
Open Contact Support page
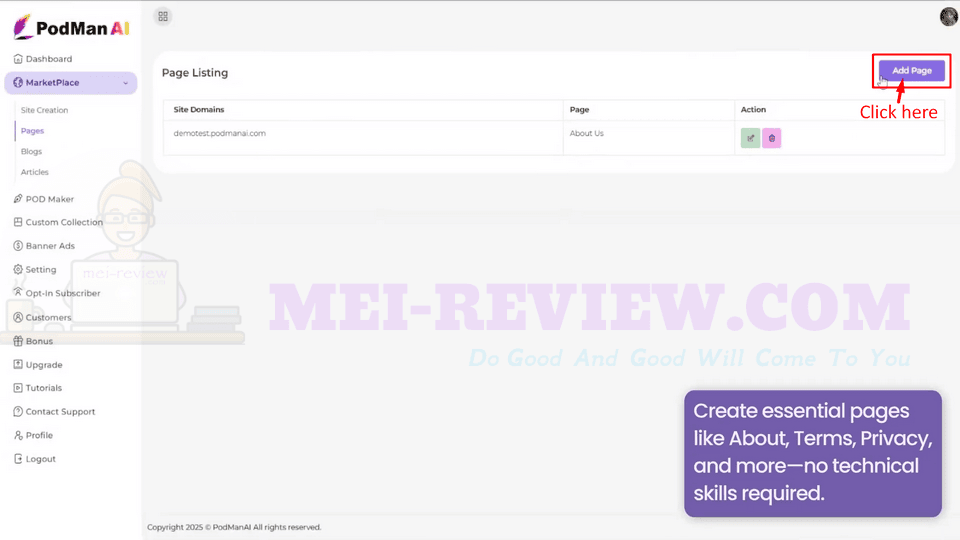tap(60, 411)
